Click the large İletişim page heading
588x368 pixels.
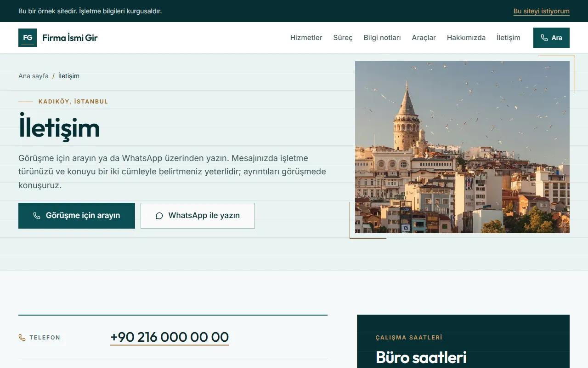pyautogui.click(x=59, y=128)
